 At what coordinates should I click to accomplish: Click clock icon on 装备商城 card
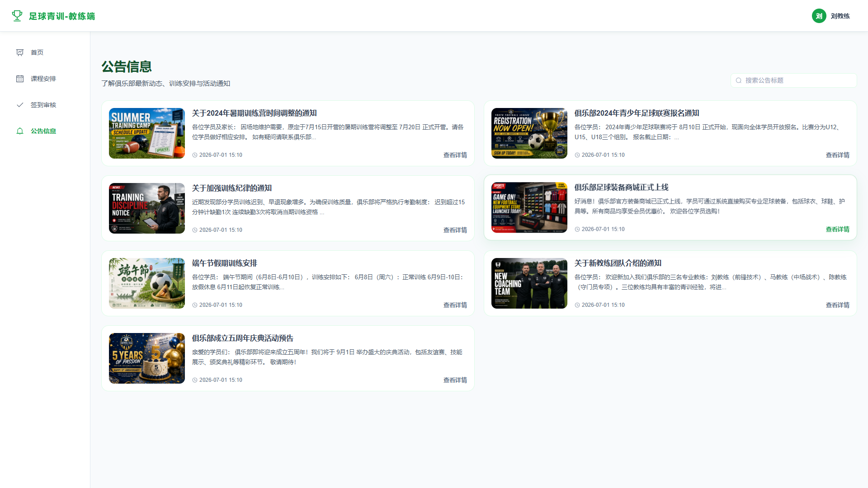(577, 229)
